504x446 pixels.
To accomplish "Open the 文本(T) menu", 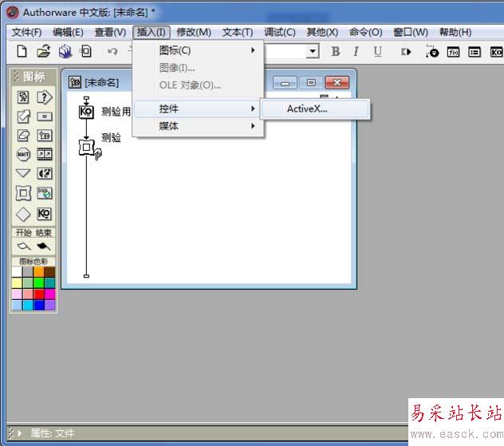I will pos(238,33).
